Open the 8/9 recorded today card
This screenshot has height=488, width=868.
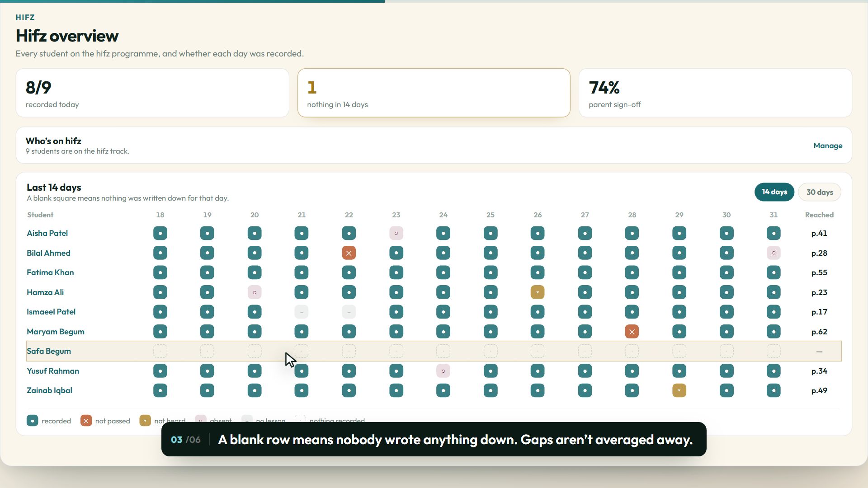[152, 93]
